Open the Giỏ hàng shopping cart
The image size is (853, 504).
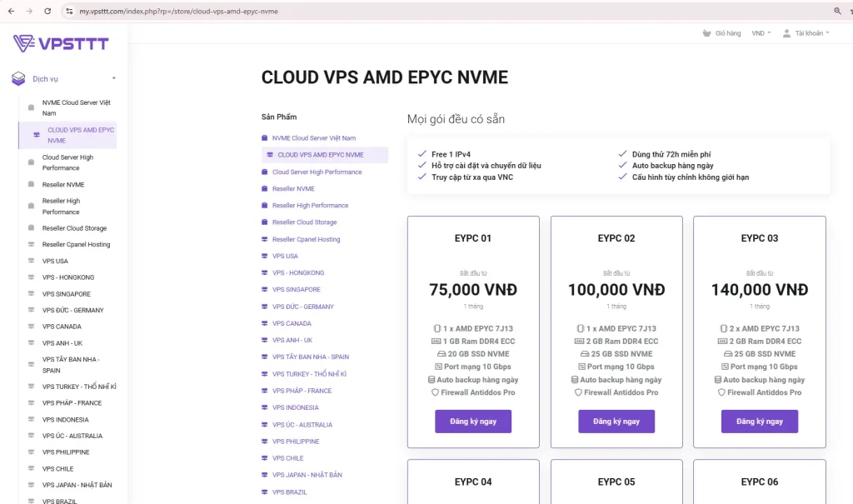721,33
